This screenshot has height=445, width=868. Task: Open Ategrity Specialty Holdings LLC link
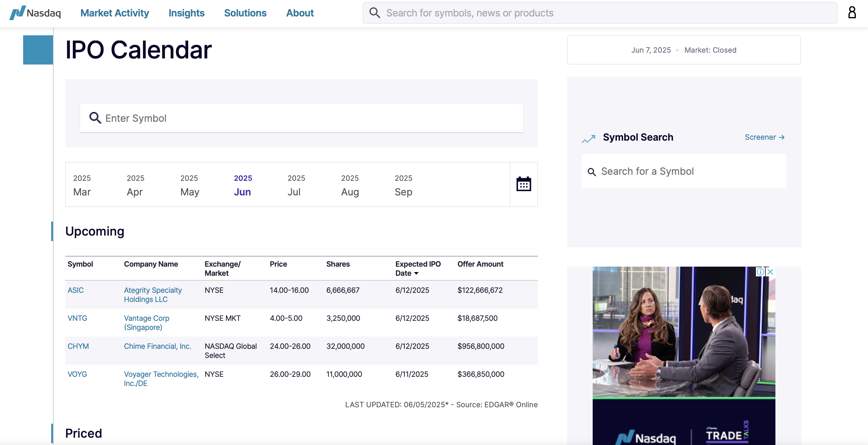[x=153, y=295]
